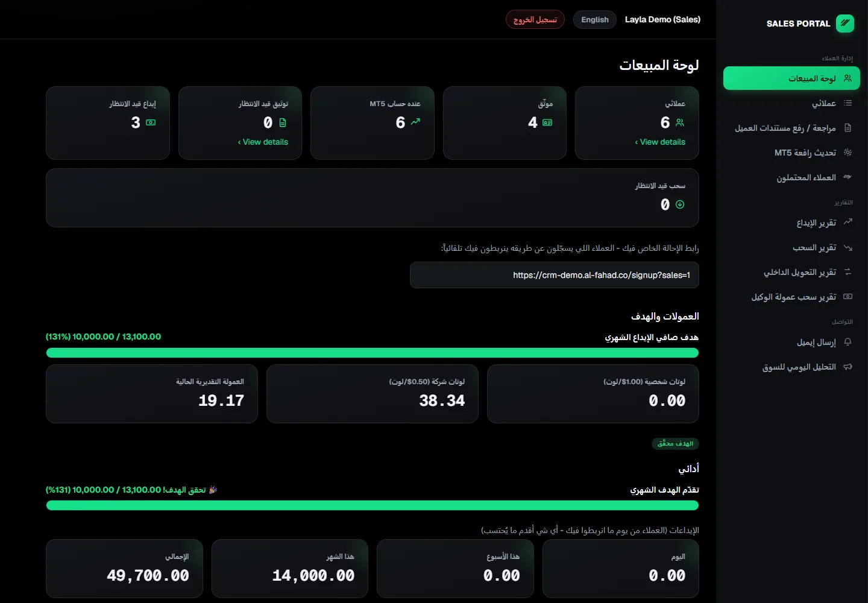
Task: Click the referral link signup URL field
Action: tap(555, 275)
